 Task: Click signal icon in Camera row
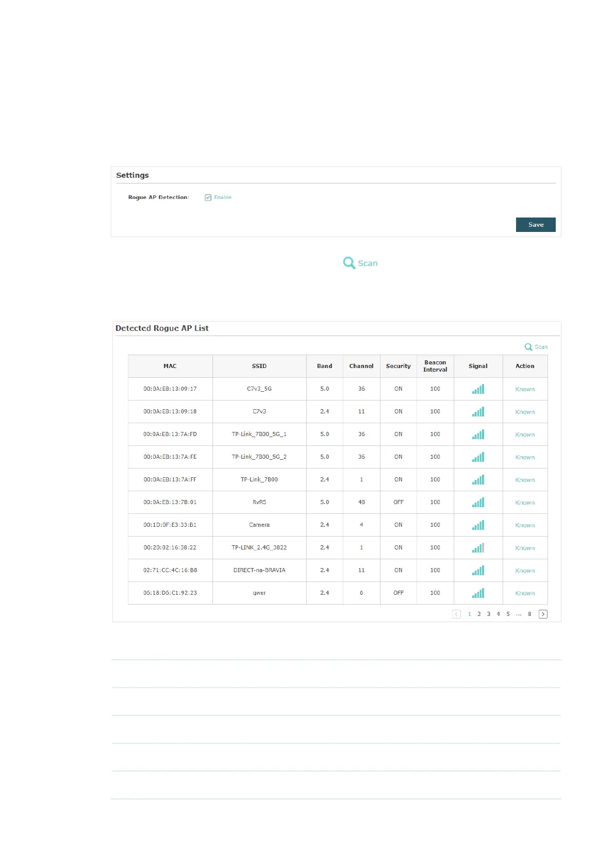[x=478, y=525]
